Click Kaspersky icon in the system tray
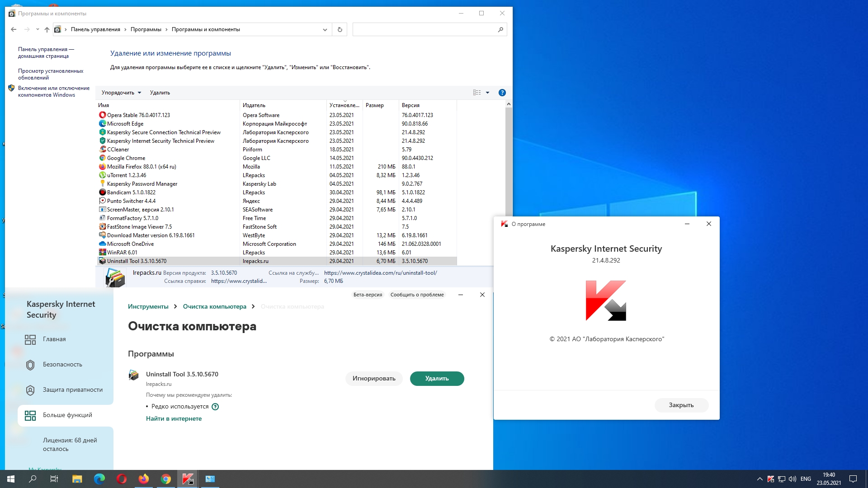Screen dimensions: 868x488 coord(771,479)
